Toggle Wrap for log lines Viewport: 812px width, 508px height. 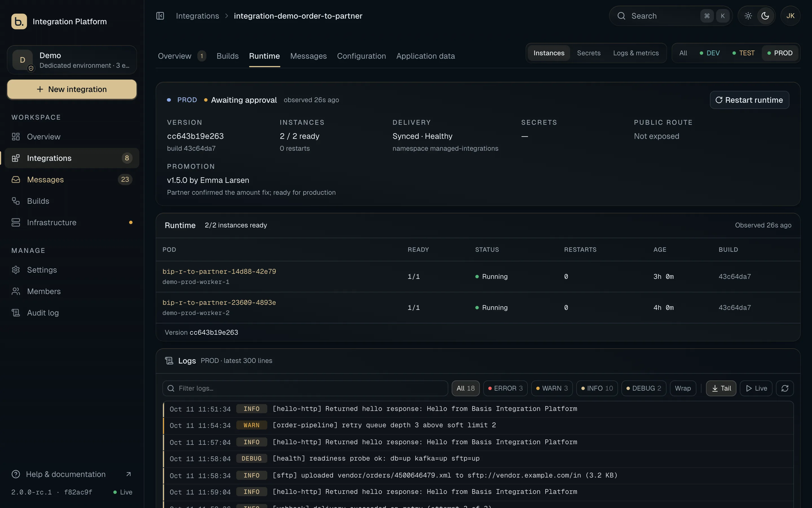click(683, 388)
